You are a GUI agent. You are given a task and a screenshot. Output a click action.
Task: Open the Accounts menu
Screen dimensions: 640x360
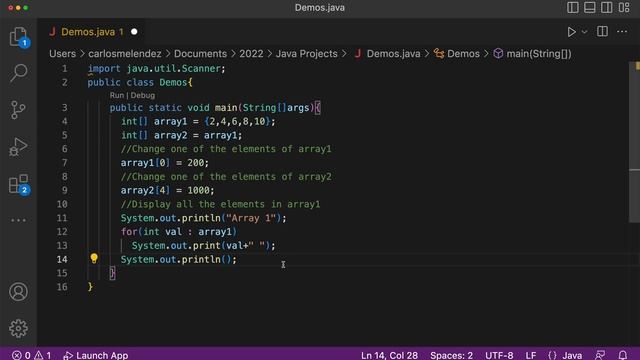pos(18,291)
